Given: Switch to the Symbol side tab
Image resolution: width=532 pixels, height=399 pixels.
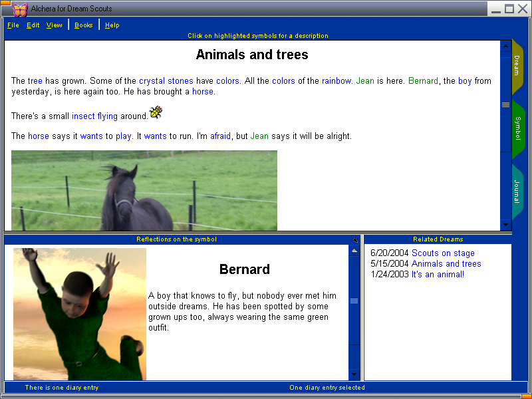Looking at the screenshot, I should coord(518,128).
